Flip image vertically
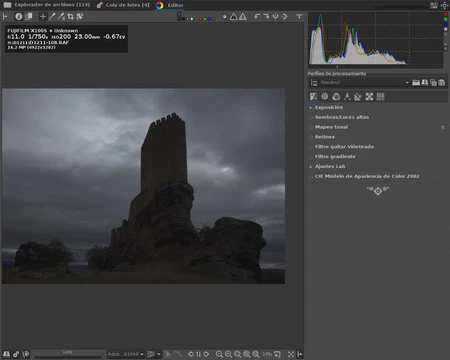450x360 pixels. [284, 16]
